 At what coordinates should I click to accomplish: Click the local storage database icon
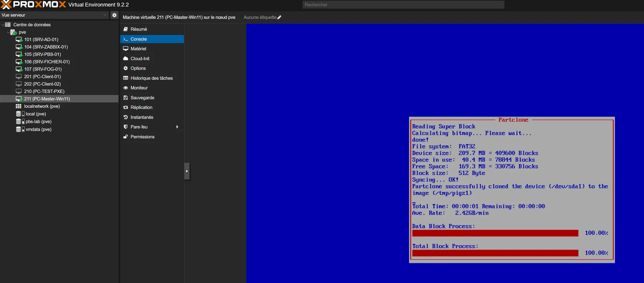tap(20, 114)
